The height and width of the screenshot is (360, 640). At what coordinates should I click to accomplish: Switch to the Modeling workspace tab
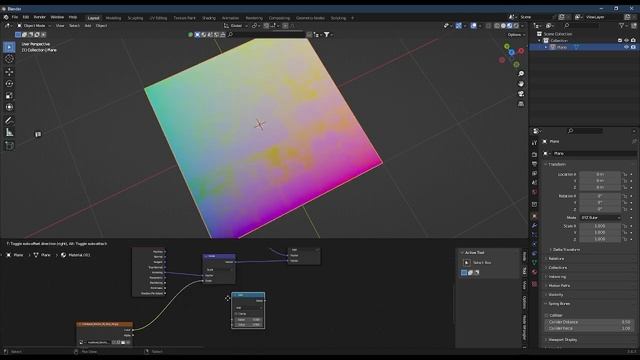click(x=113, y=18)
